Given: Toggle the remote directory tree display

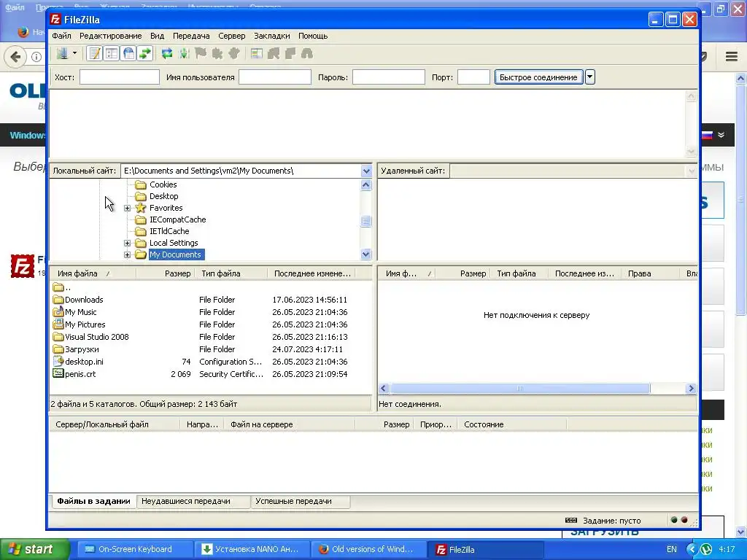Looking at the screenshot, I should pyautogui.click(x=128, y=53).
